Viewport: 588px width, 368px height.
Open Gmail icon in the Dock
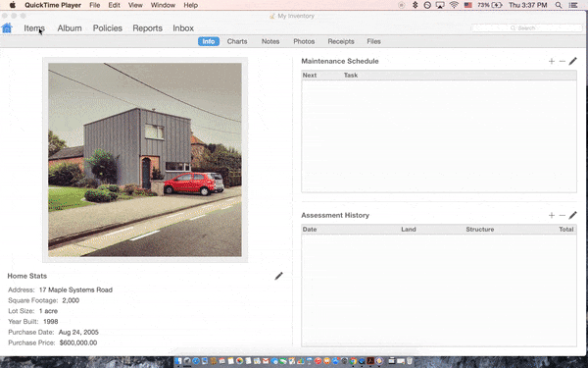[266, 361]
